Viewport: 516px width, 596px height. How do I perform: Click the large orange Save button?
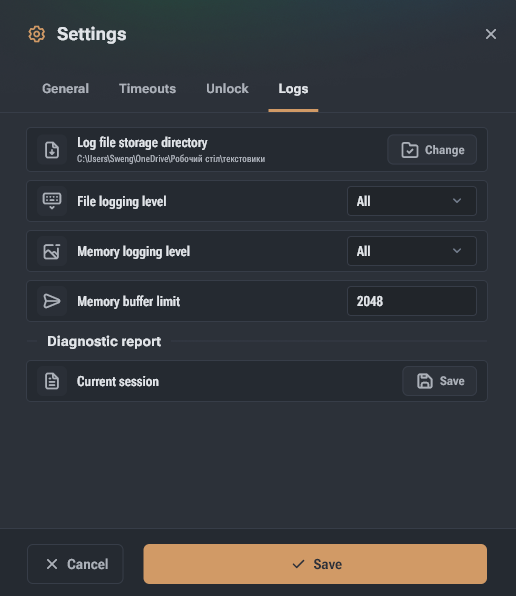point(315,564)
